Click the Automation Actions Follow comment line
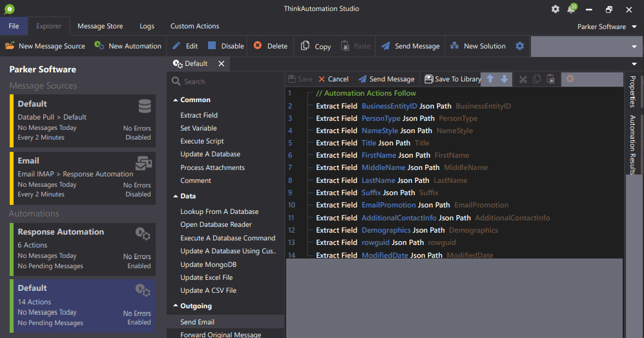Screen dimensions: 644x338 click(x=366, y=93)
